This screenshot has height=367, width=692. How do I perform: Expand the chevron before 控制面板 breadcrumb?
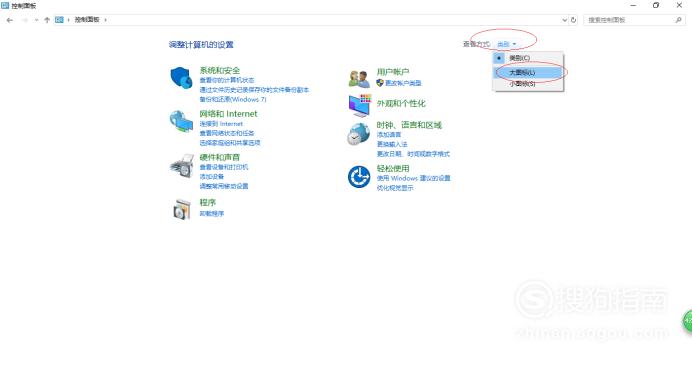click(69, 20)
